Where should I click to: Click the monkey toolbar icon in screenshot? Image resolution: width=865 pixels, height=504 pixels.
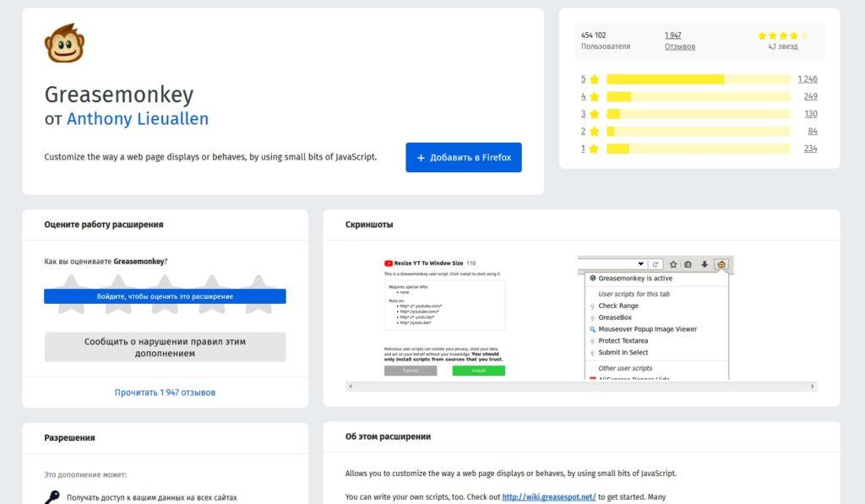721,265
